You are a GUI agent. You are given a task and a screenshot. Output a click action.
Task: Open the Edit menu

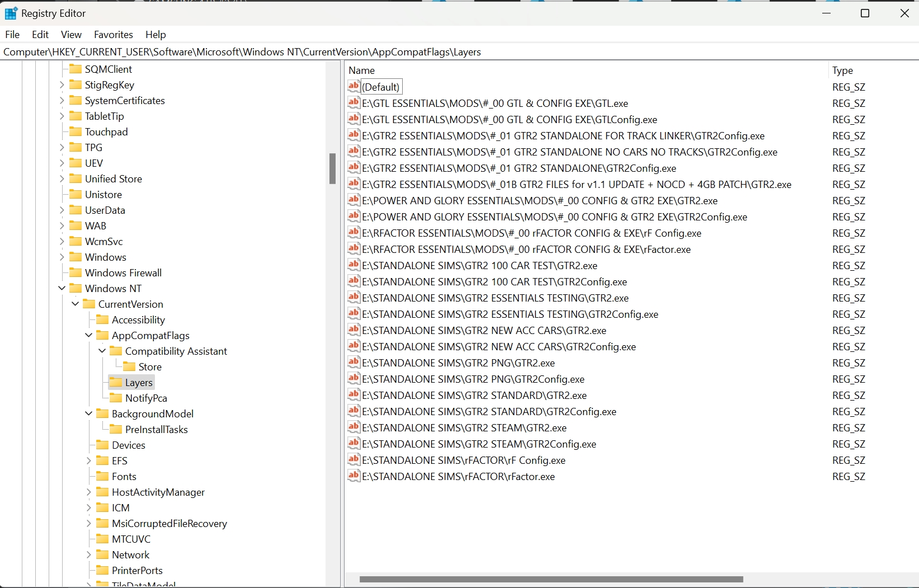(x=40, y=34)
